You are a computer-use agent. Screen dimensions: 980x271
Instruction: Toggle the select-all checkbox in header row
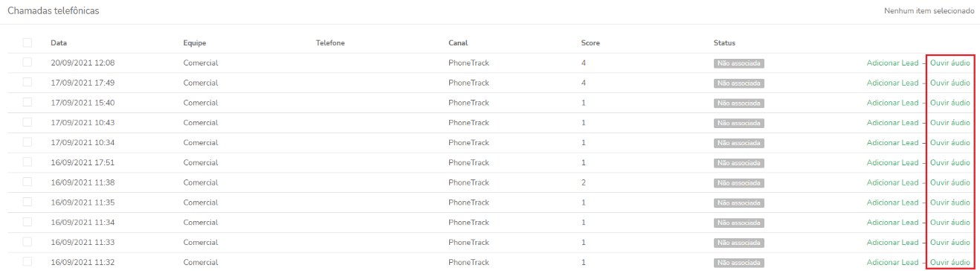[28, 42]
